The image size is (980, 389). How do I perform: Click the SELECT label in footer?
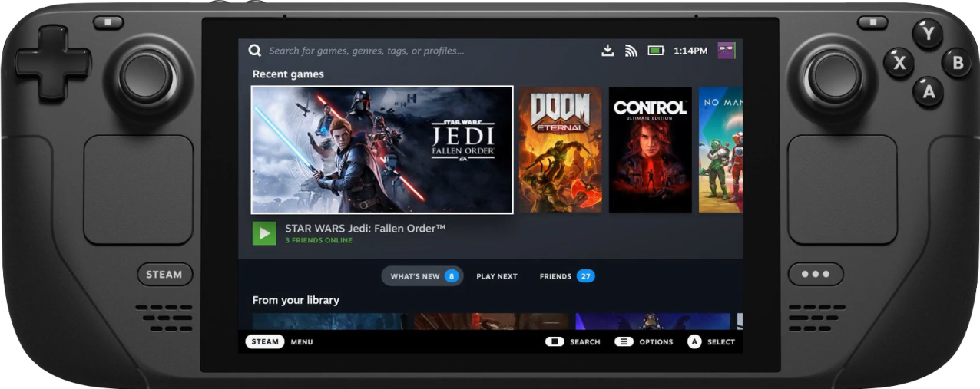pos(721,342)
